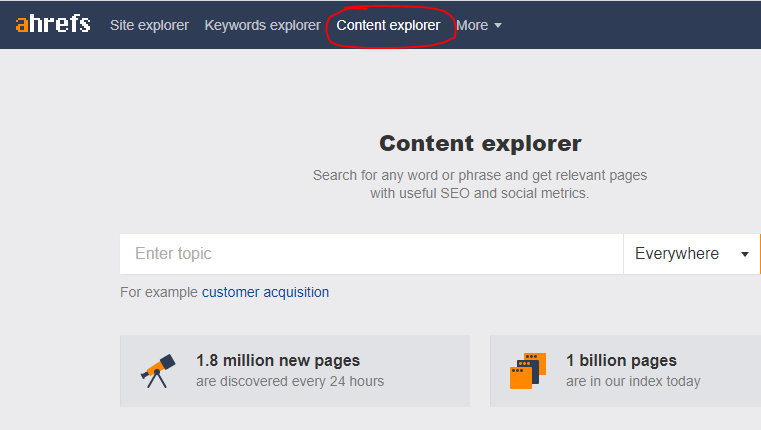Screen dimensions: 761x430
Task: Open Site explorer from the navigation bar
Action: 149,25
